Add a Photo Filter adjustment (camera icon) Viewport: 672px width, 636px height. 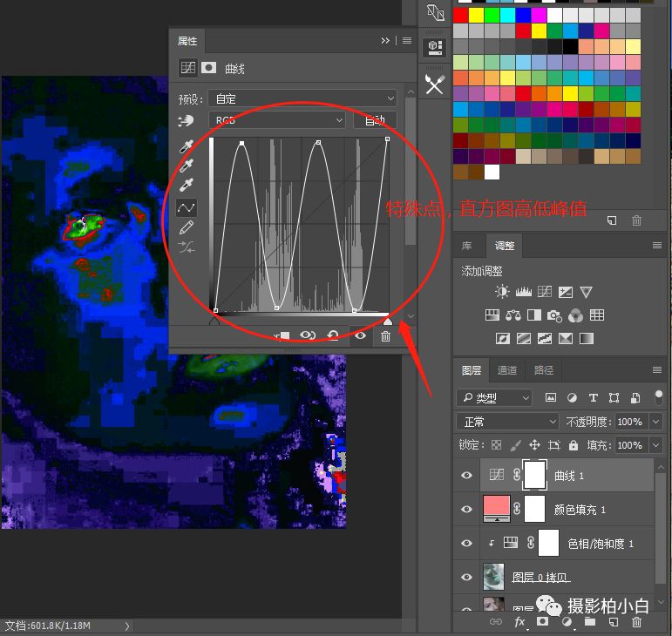555,315
